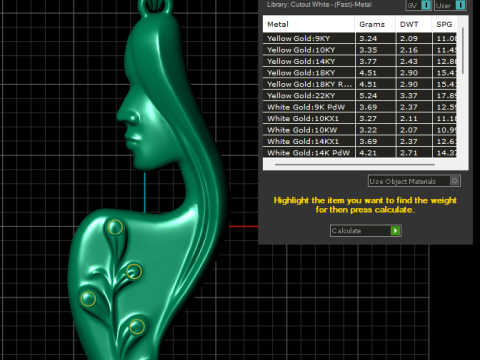This screenshot has height=360, width=480.
Task: Click the vertical scrollbar of the metal table
Action: [463, 51]
